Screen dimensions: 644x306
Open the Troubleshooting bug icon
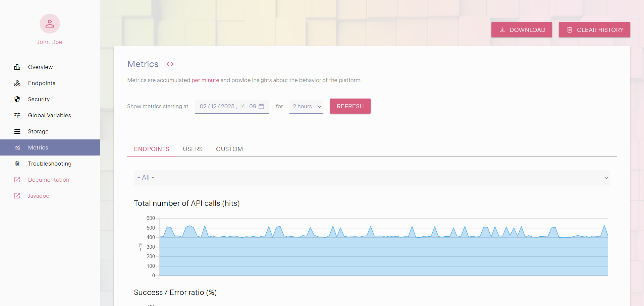coord(17,164)
